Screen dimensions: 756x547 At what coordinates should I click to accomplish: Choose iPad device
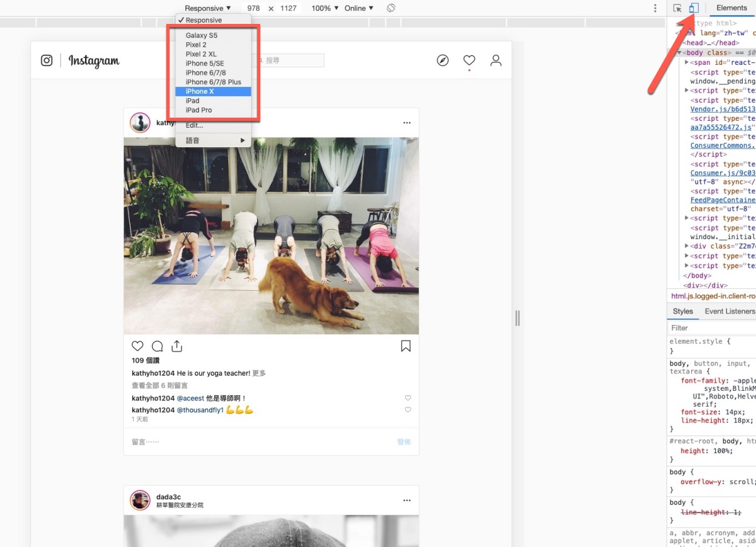[213, 101]
